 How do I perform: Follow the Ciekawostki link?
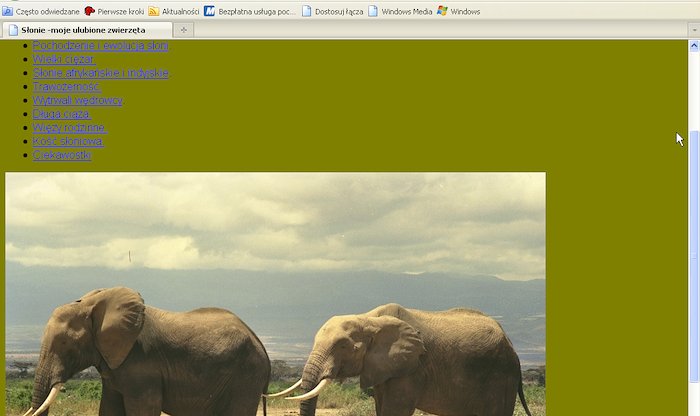coord(62,155)
